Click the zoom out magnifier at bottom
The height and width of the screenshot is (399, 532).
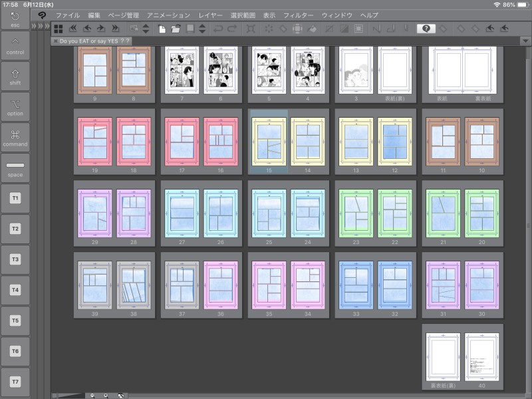coord(92,396)
